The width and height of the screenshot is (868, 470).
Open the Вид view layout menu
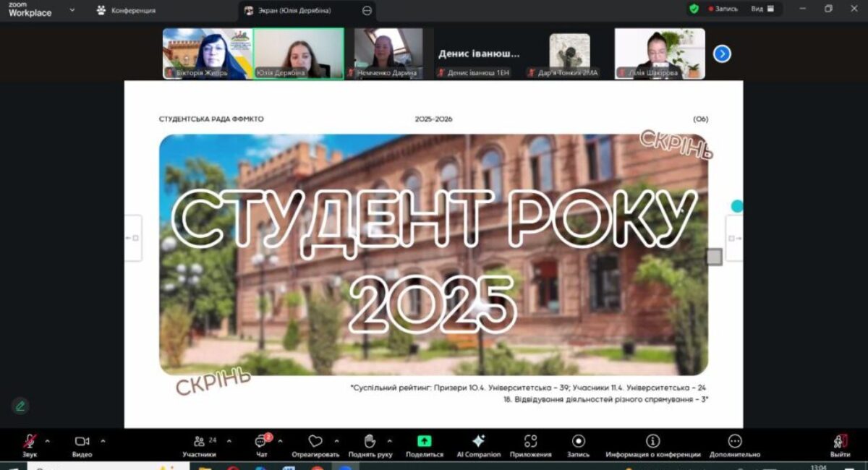pos(762,9)
